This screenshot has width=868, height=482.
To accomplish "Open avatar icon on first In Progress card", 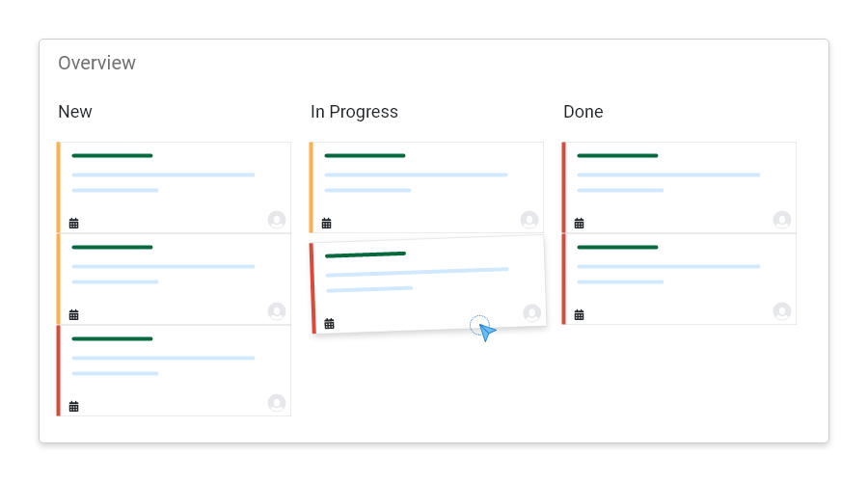I will pyautogui.click(x=529, y=220).
